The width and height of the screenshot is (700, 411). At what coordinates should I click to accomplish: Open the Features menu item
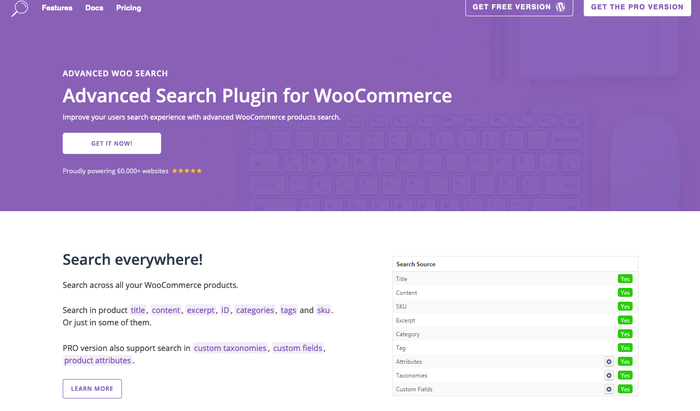click(57, 8)
